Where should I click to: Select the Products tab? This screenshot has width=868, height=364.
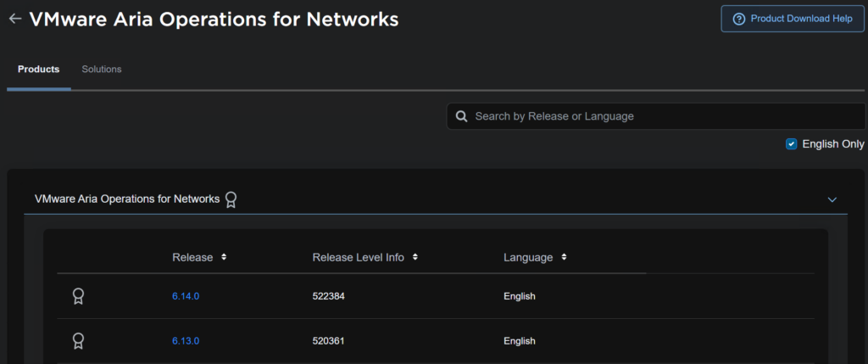(x=39, y=70)
